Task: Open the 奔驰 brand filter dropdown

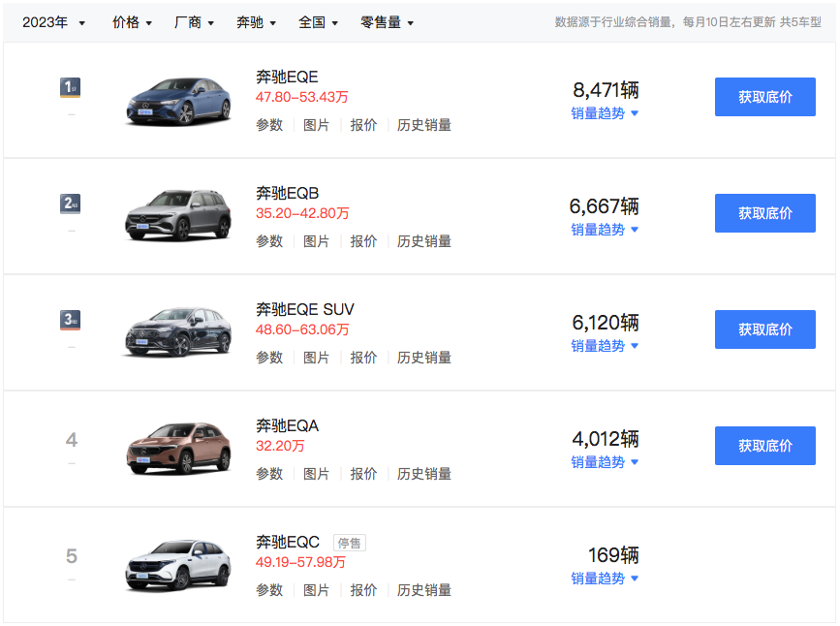Action: (256, 22)
